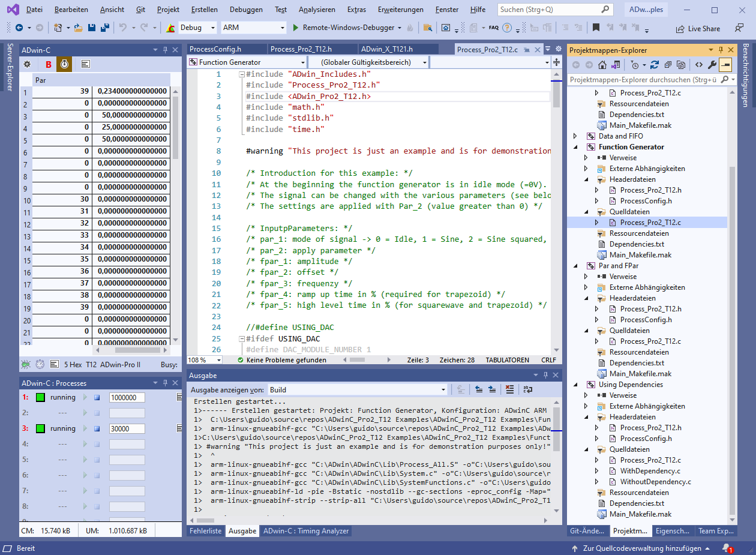Click the notifications bell in status bar
This screenshot has height=555, width=756.
coord(727,548)
